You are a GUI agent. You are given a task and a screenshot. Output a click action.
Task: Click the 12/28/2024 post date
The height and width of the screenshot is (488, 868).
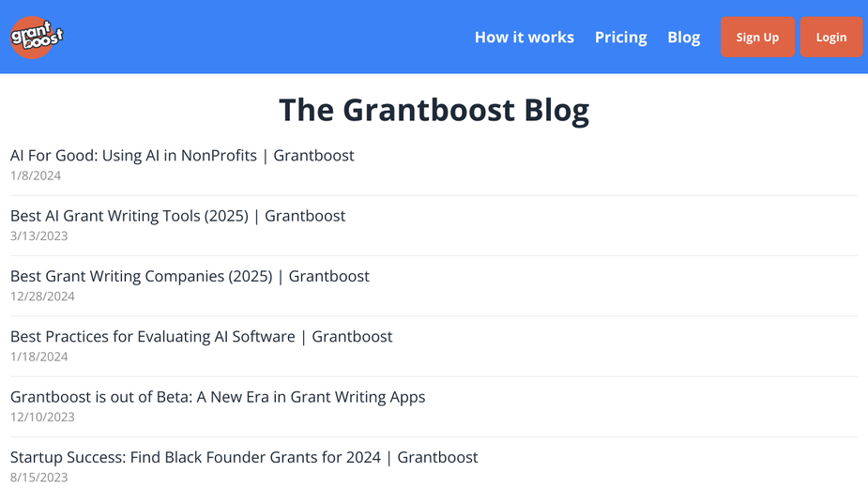coord(42,297)
